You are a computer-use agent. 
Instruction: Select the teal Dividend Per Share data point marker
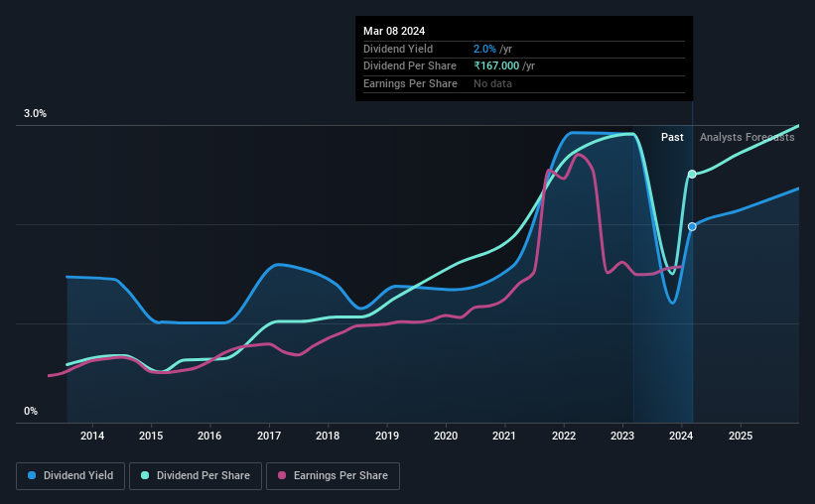click(x=692, y=174)
